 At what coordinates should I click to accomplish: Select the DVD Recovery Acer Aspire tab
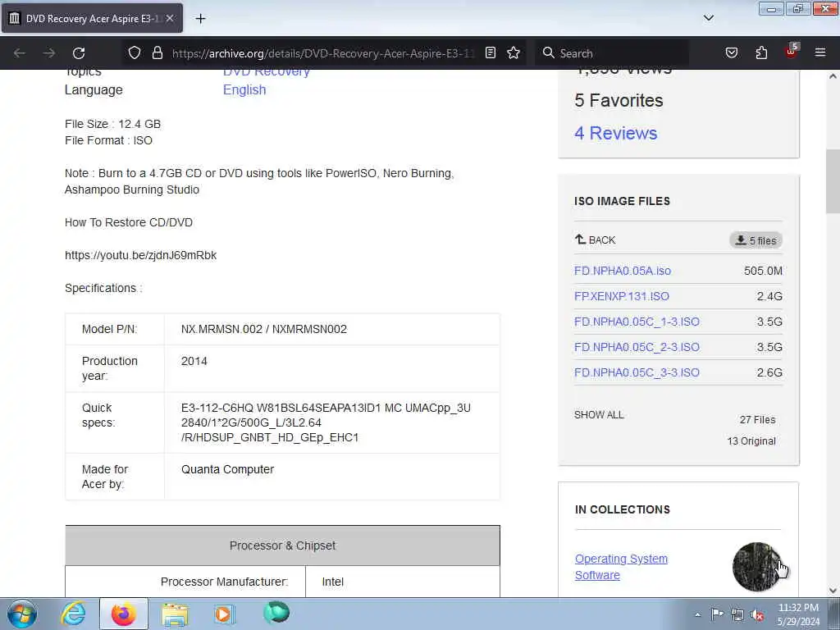click(x=92, y=19)
